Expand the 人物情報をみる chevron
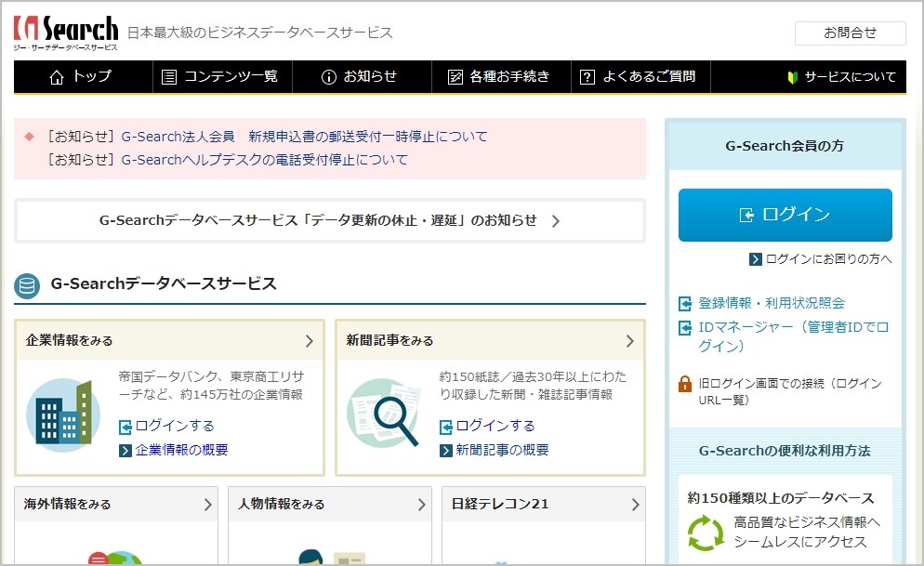Image resolution: width=924 pixels, height=566 pixels. [x=421, y=505]
